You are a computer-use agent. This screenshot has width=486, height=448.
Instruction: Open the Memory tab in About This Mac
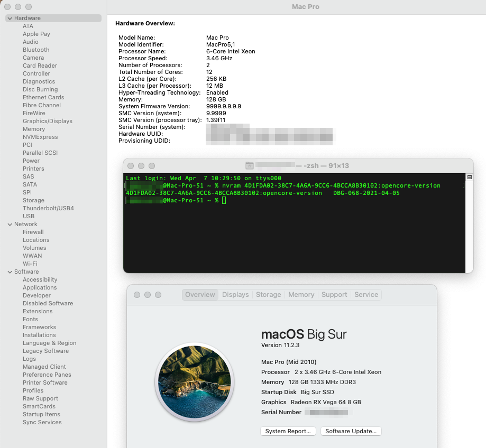(x=301, y=294)
